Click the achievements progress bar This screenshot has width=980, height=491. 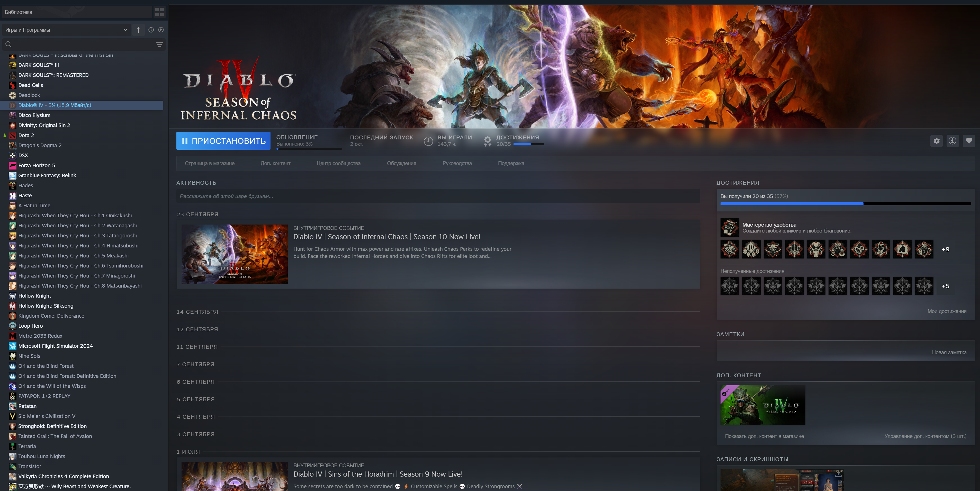coord(845,204)
